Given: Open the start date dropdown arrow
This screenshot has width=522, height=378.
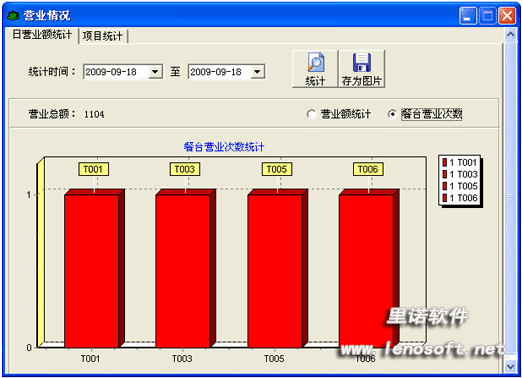Looking at the screenshot, I should pos(155,72).
